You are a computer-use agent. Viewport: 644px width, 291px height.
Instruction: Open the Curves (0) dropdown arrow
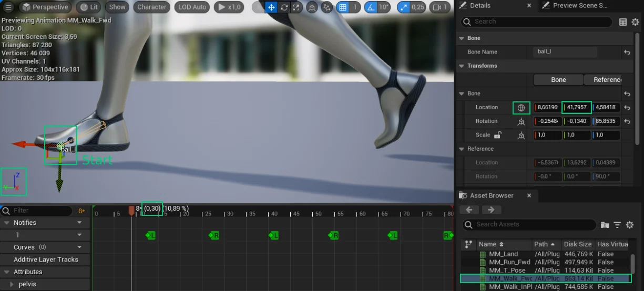point(80,247)
